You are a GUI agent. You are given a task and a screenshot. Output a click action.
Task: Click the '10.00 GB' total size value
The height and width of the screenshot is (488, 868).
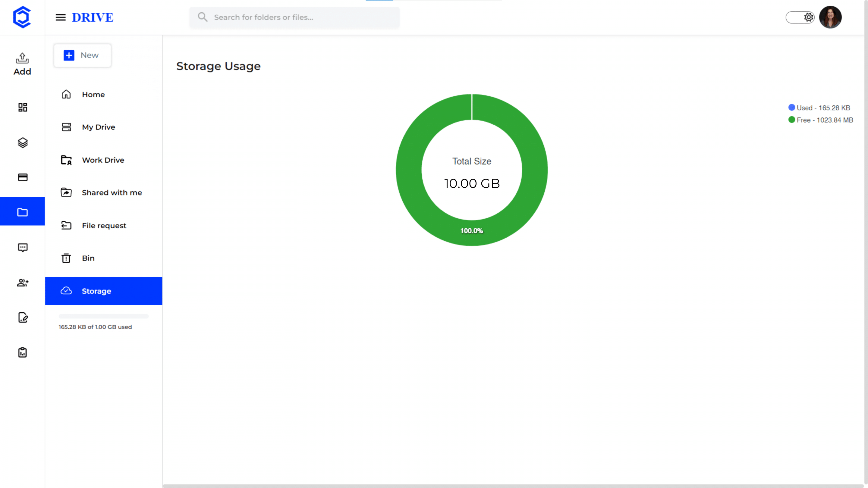tap(472, 183)
